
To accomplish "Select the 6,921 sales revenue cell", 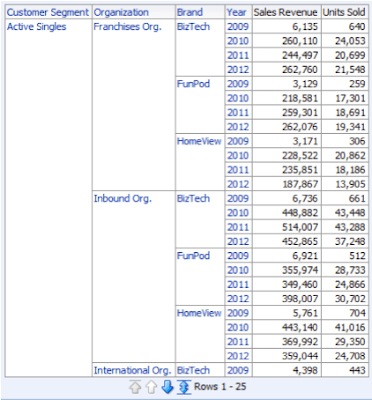I will click(287, 256).
